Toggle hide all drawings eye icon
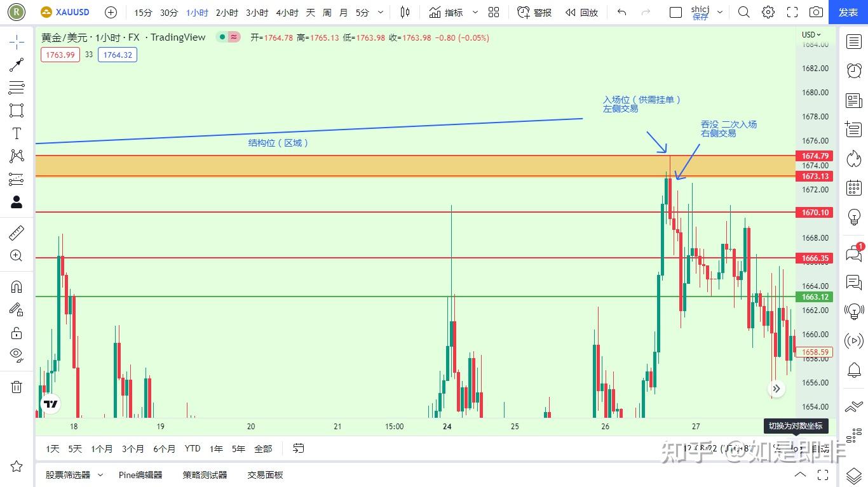 click(x=17, y=356)
